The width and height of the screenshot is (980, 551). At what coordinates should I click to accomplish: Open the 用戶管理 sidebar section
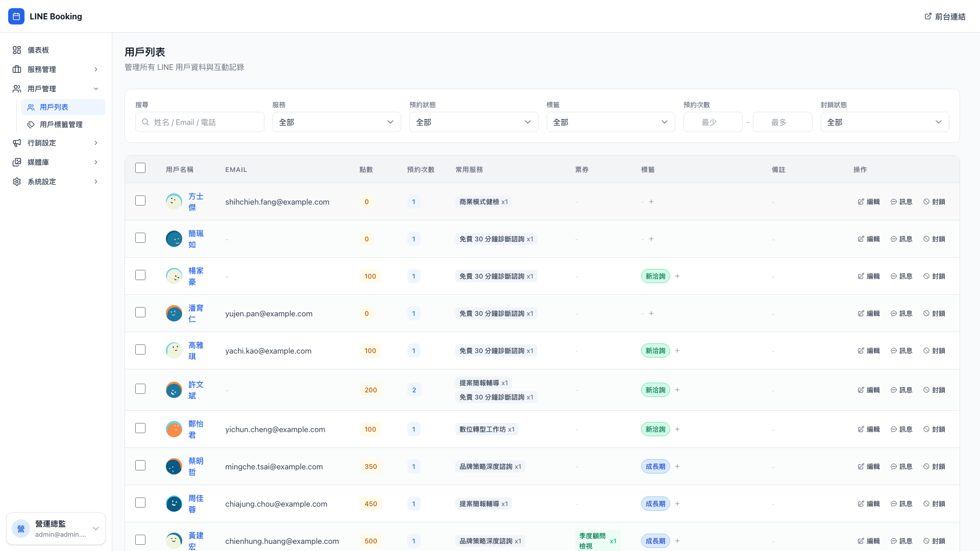(x=56, y=89)
